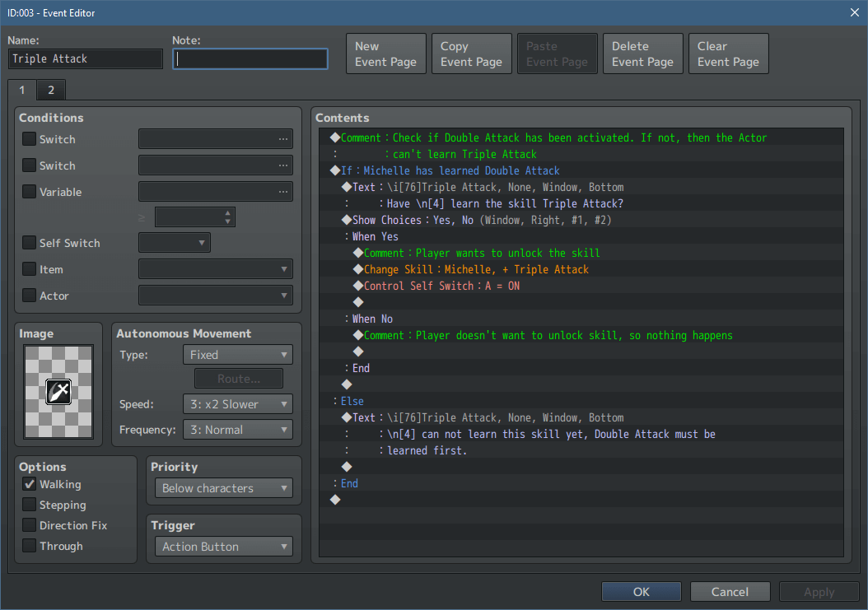This screenshot has width=868, height=610.
Task: Switch to event page 2
Action: (50, 90)
